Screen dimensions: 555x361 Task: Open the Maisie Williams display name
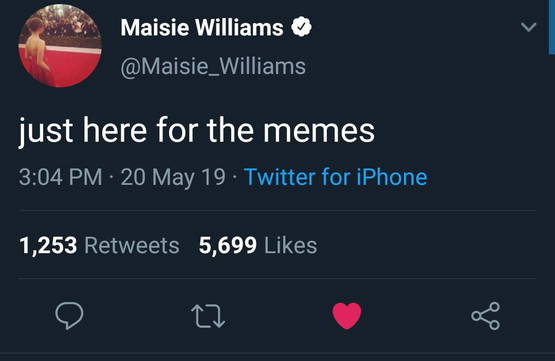(x=202, y=27)
